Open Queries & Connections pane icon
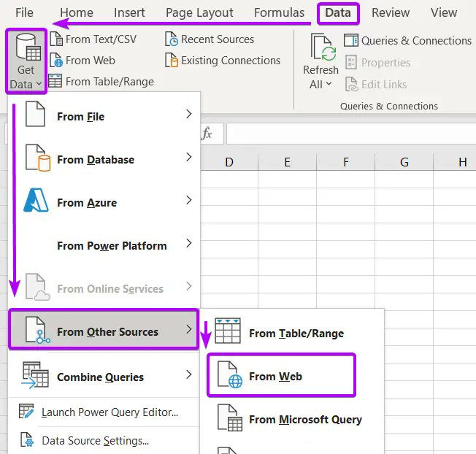Image resolution: width=476 pixels, height=454 pixels. click(x=351, y=40)
